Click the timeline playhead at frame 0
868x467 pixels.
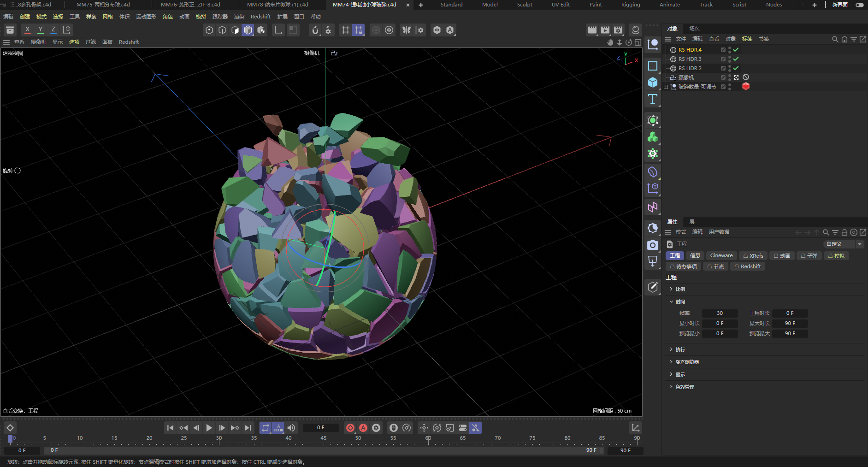pyautogui.click(x=11, y=439)
